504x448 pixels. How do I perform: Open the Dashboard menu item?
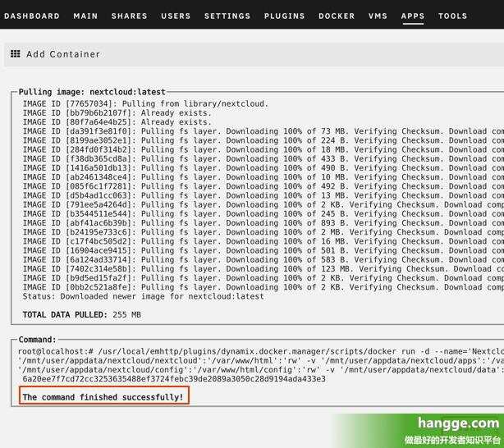32,16
